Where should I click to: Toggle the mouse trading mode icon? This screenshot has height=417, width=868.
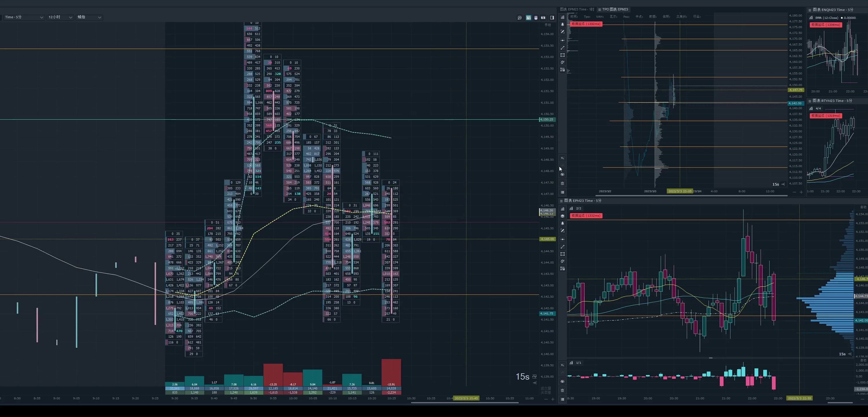pyautogui.click(x=536, y=18)
